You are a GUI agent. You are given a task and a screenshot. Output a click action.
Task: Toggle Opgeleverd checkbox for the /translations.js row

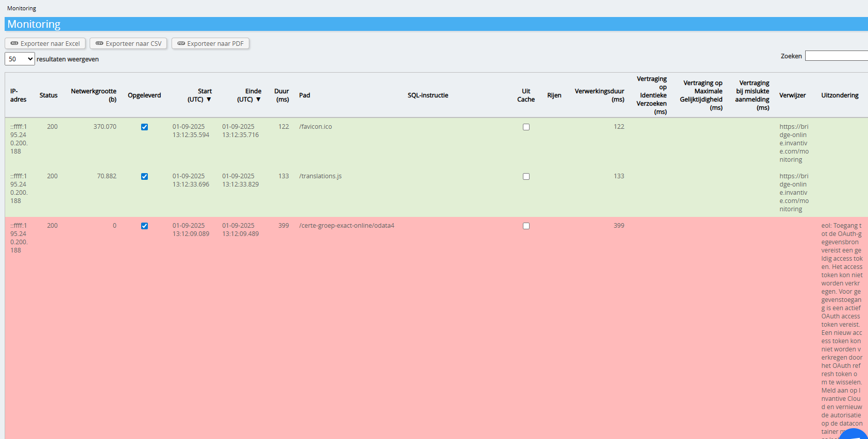pyautogui.click(x=144, y=177)
